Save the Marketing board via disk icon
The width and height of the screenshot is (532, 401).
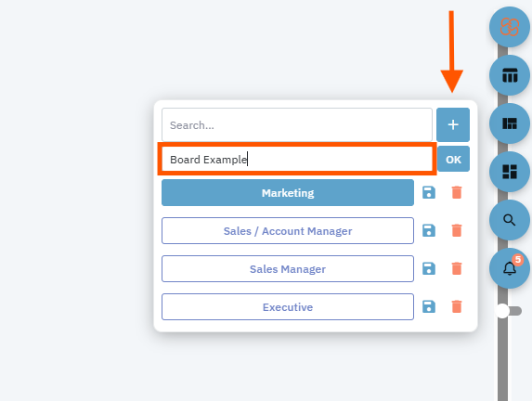429,192
